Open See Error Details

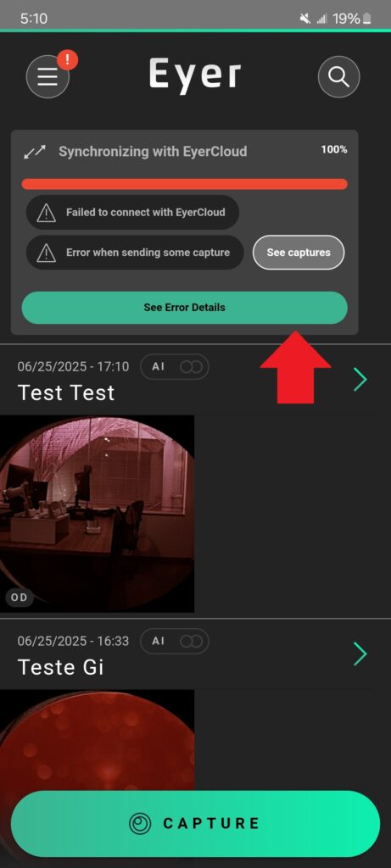(x=184, y=308)
